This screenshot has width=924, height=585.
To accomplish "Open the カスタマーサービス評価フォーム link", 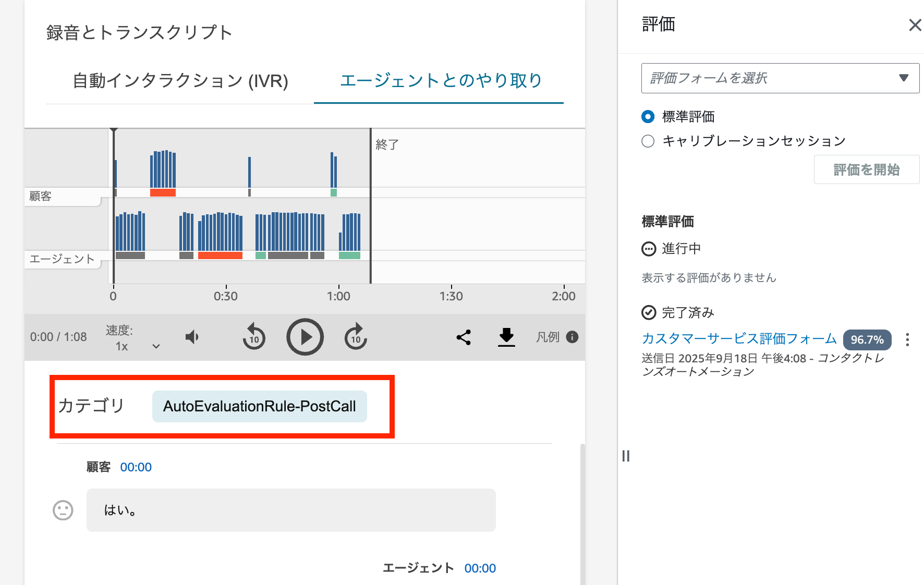I will pyautogui.click(x=739, y=339).
